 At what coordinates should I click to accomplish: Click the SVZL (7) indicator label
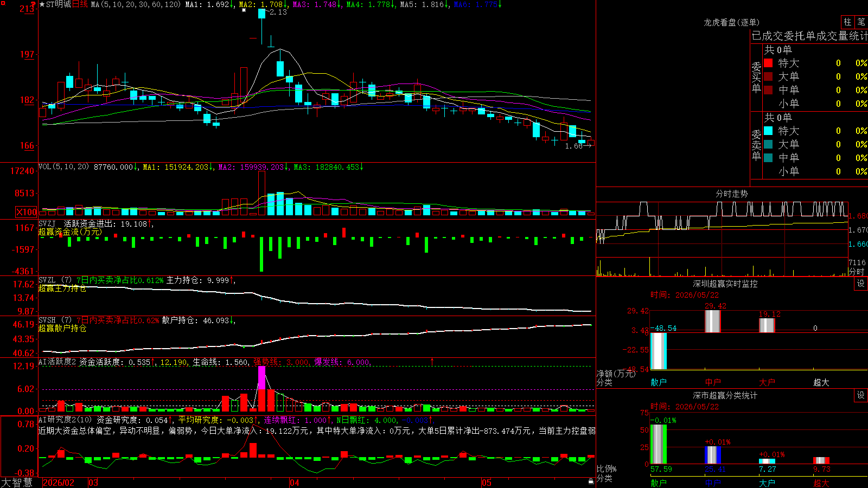point(55,280)
